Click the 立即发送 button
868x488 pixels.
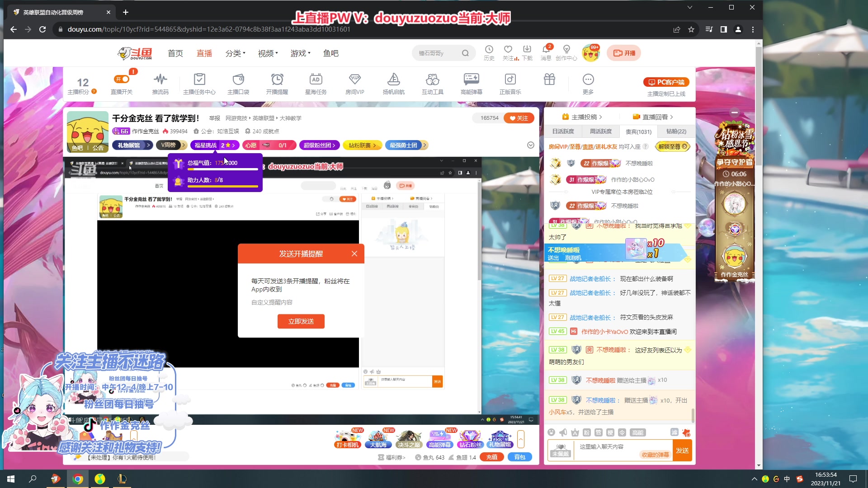tap(301, 321)
